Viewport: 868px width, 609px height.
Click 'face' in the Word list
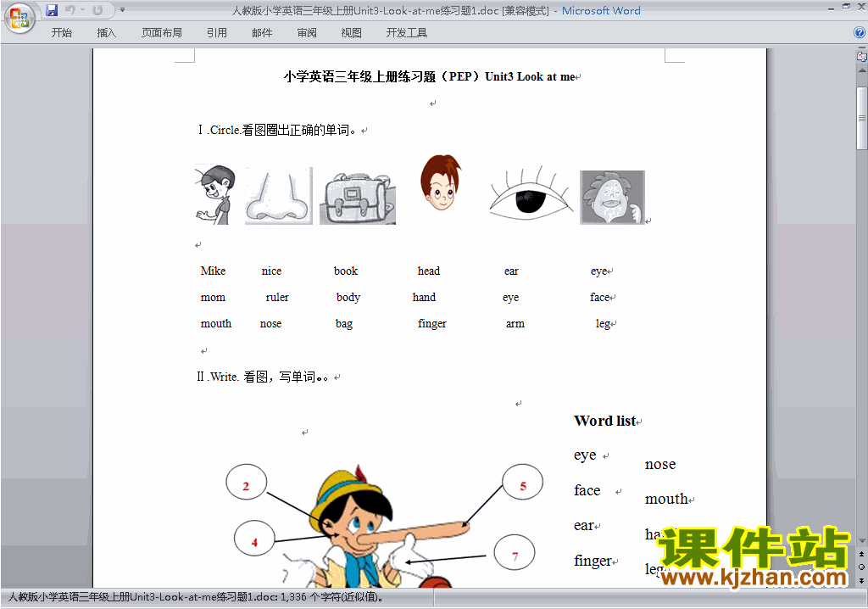click(x=587, y=491)
